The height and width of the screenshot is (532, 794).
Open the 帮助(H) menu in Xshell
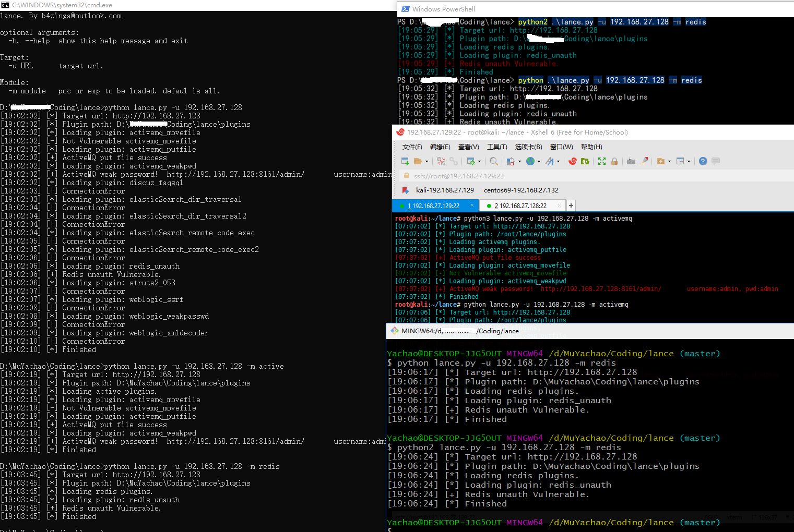click(x=591, y=147)
